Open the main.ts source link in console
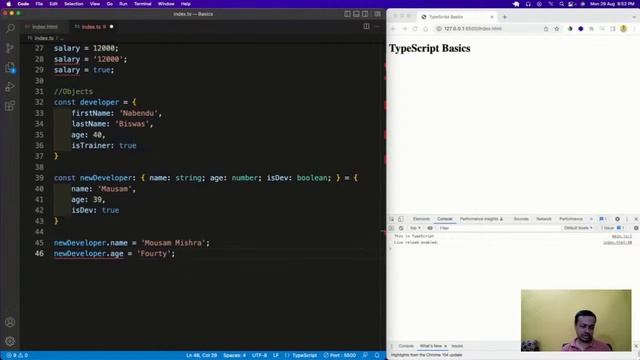 (622, 236)
